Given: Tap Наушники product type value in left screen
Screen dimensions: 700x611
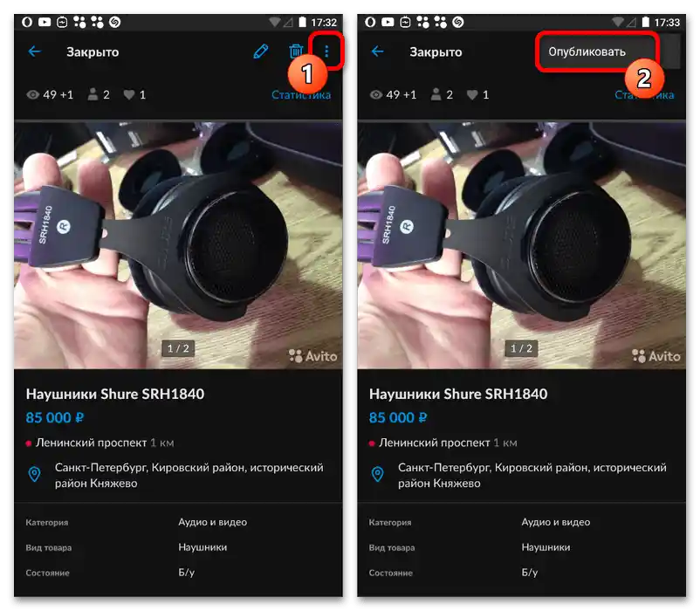Looking at the screenshot, I should [x=202, y=547].
